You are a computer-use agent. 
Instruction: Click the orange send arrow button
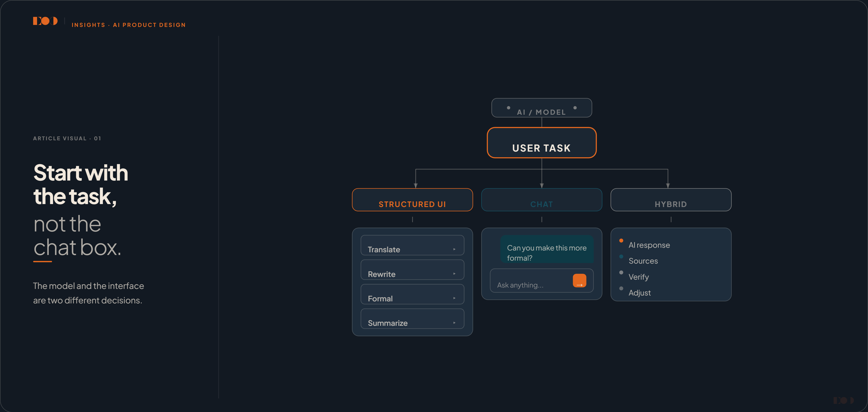[x=579, y=281]
